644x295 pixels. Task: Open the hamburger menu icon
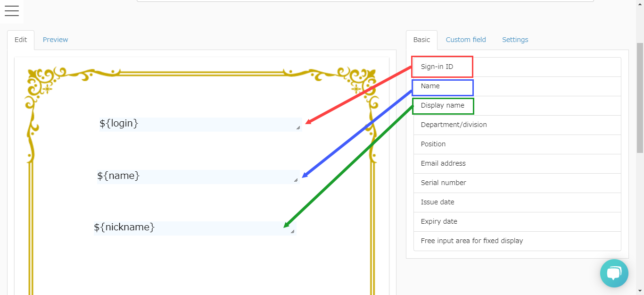click(12, 11)
